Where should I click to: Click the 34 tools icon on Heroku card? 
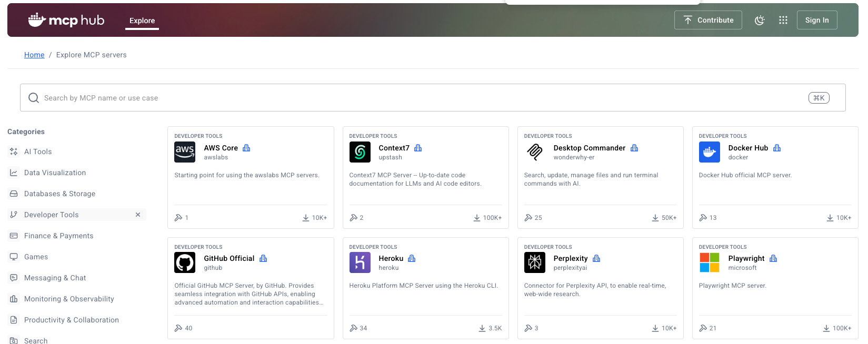tap(353, 328)
